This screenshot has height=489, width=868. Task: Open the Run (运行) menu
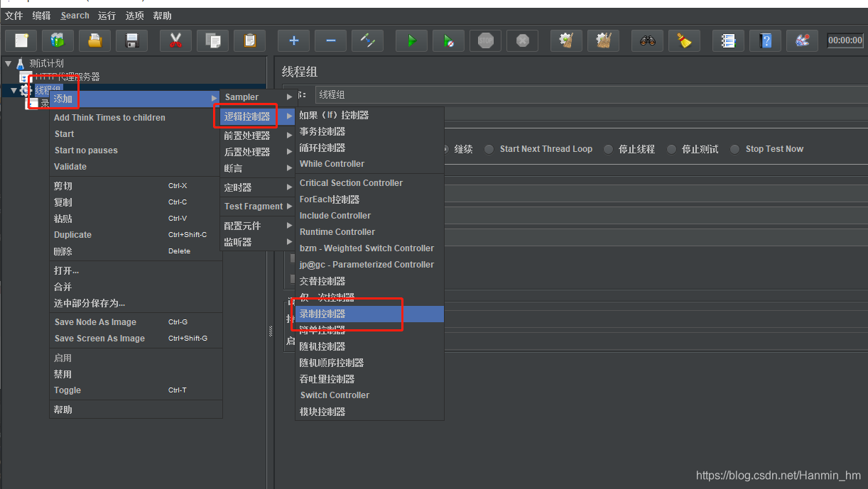click(x=107, y=16)
